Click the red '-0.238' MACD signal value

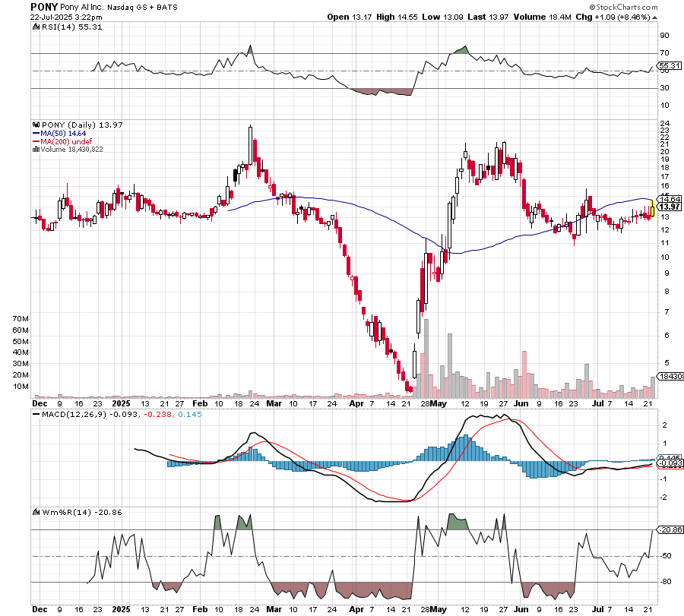(158, 415)
